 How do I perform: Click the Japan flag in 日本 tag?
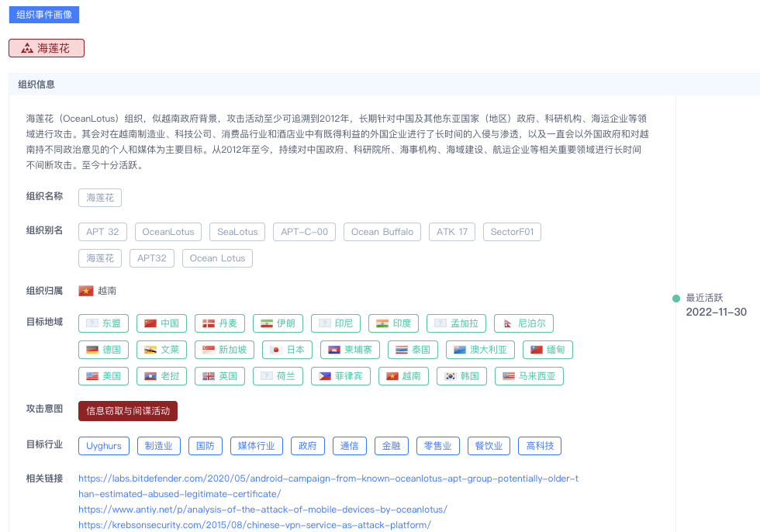275,350
